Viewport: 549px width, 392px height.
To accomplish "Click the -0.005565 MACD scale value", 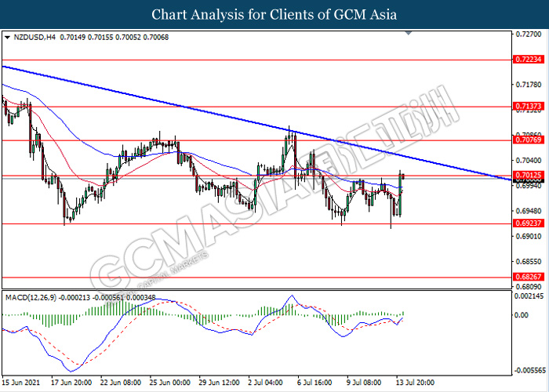I will (x=530, y=369).
